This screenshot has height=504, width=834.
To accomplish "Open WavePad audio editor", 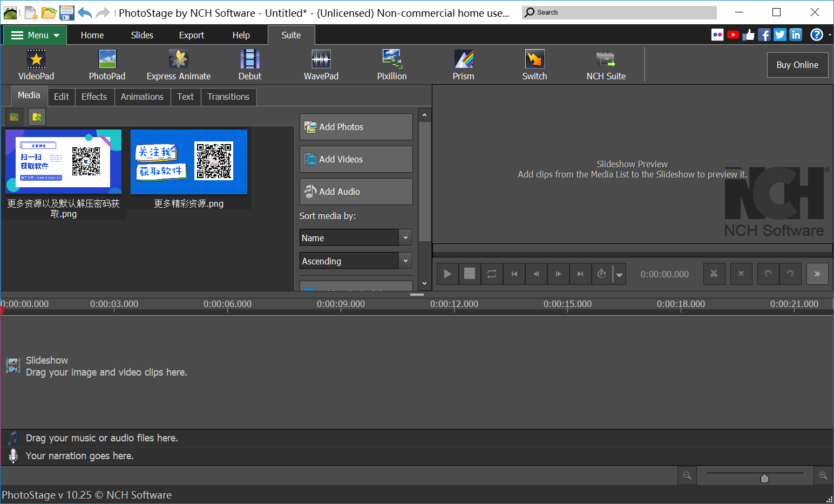I will point(321,65).
